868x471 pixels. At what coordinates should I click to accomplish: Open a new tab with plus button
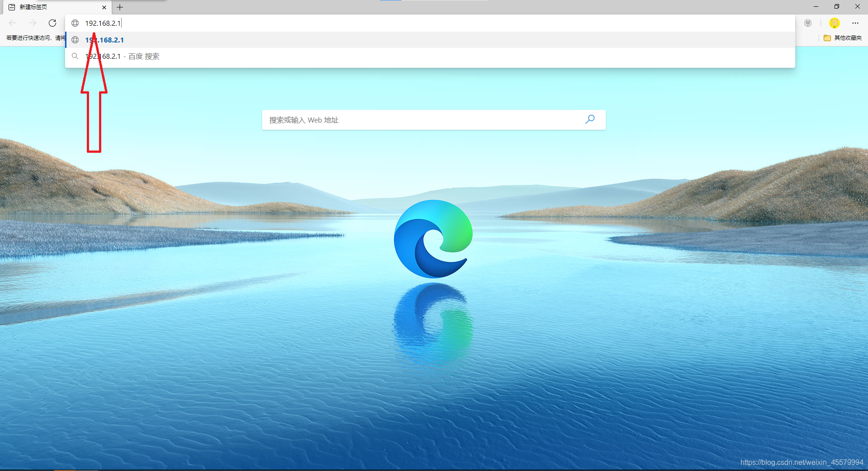(120, 7)
